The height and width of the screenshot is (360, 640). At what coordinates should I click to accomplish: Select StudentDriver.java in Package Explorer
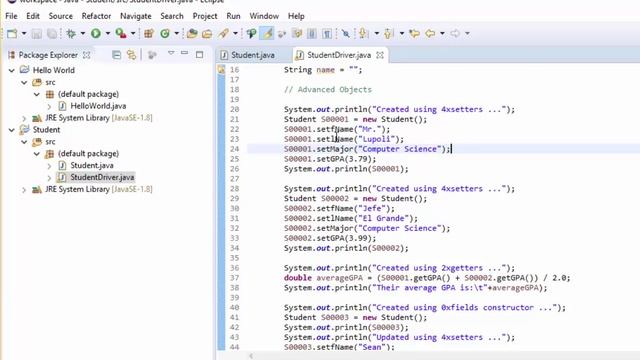102,177
